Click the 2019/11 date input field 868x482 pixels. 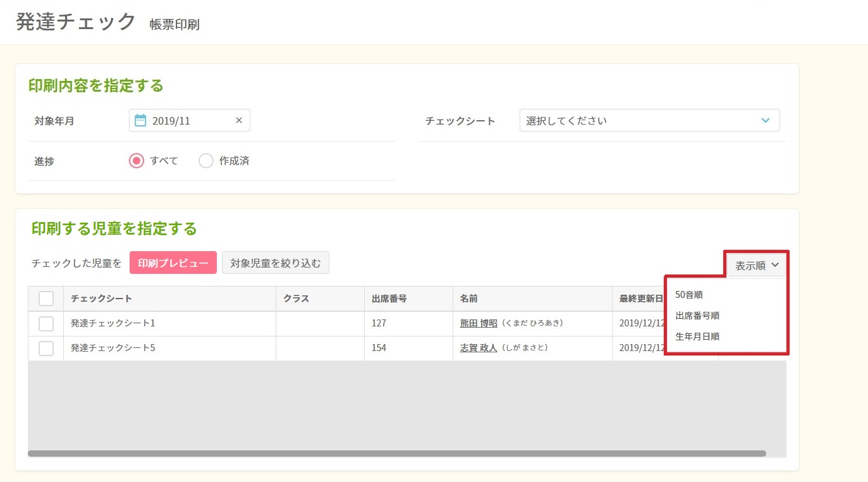[x=190, y=120]
